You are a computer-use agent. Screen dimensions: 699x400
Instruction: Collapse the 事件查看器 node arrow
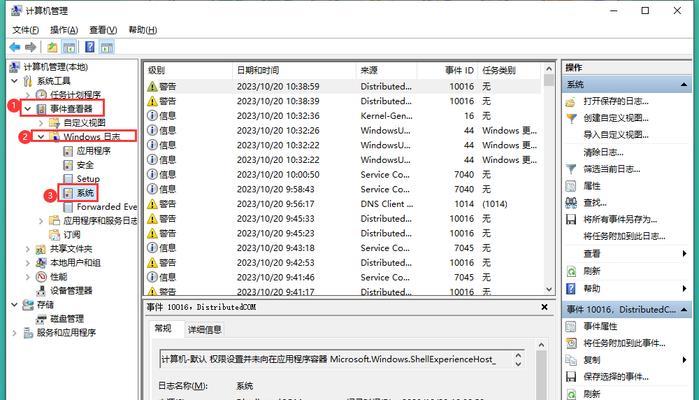click(x=28, y=109)
